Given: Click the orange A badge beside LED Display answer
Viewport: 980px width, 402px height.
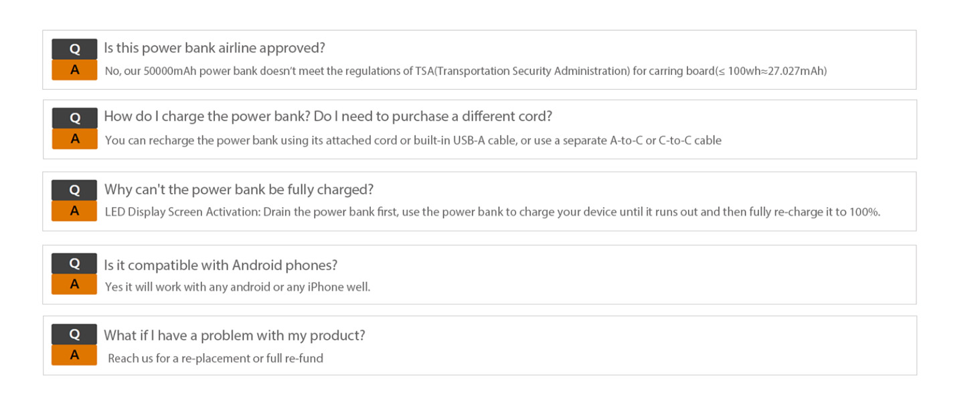Looking at the screenshot, I should [74, 210].
